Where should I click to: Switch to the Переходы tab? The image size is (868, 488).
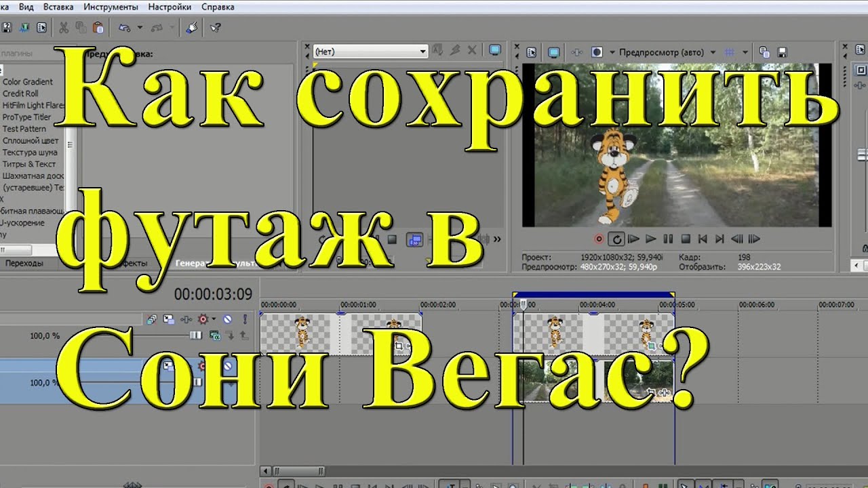coord(24,263)
